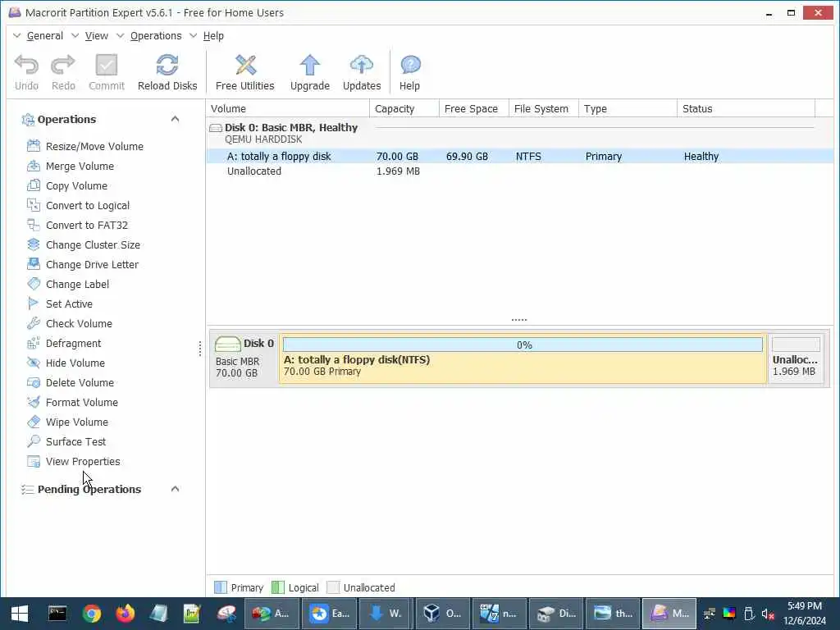Open the Operations menu
840x630 pixels.
coord(156,36)
